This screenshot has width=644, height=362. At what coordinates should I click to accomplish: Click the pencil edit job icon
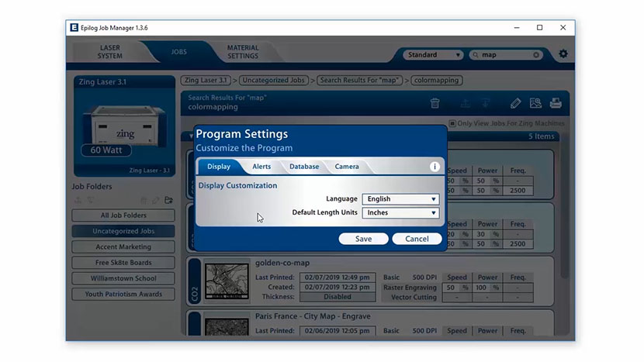pyautogui.click(x=515, y=103)
